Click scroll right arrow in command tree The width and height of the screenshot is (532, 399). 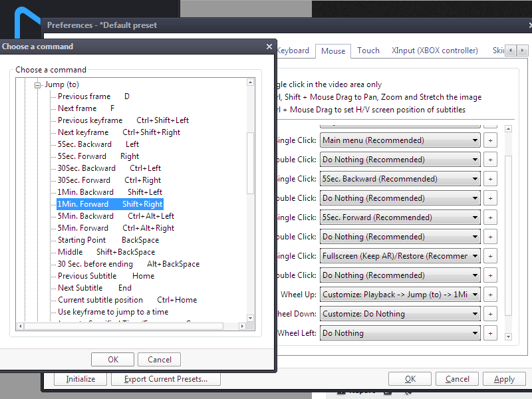tap(242, 326)
